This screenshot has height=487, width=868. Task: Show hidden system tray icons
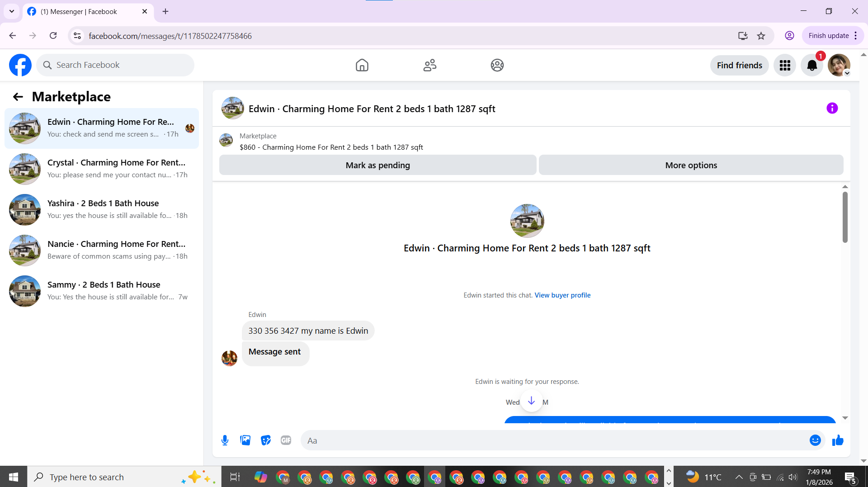739,477
